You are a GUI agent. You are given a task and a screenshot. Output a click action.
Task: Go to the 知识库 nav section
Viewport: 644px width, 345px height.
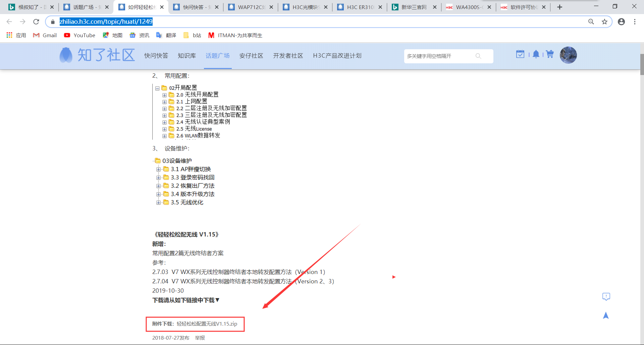187,56
